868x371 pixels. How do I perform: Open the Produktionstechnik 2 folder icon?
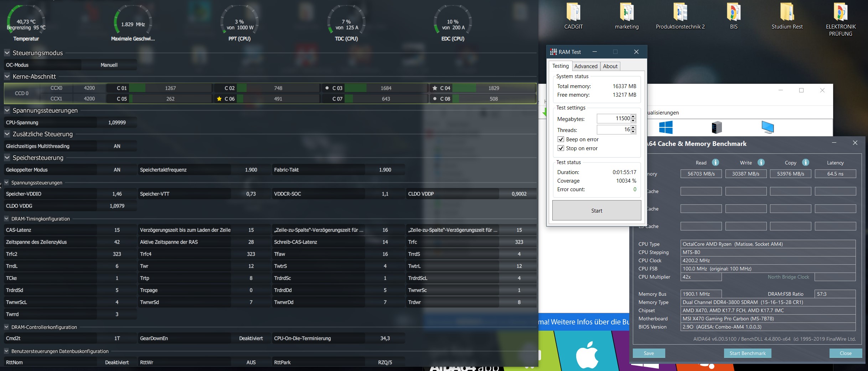tap(680, 12)
